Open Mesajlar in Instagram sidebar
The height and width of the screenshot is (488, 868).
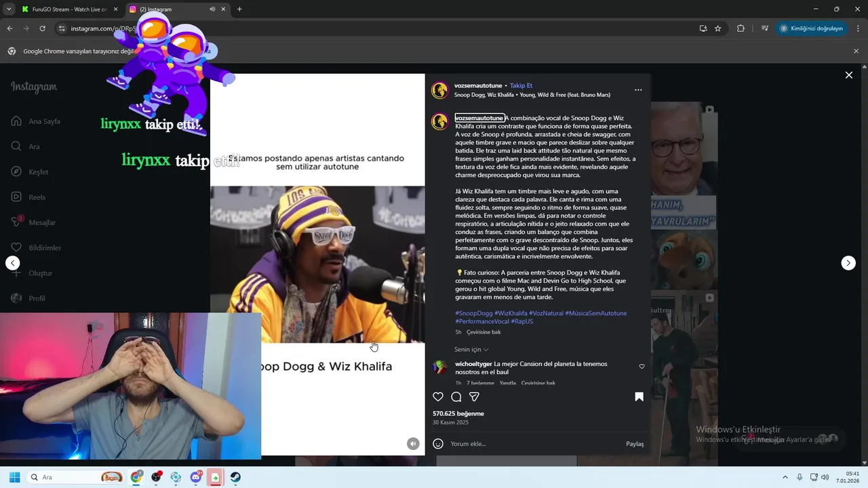[x=33, y=222]
